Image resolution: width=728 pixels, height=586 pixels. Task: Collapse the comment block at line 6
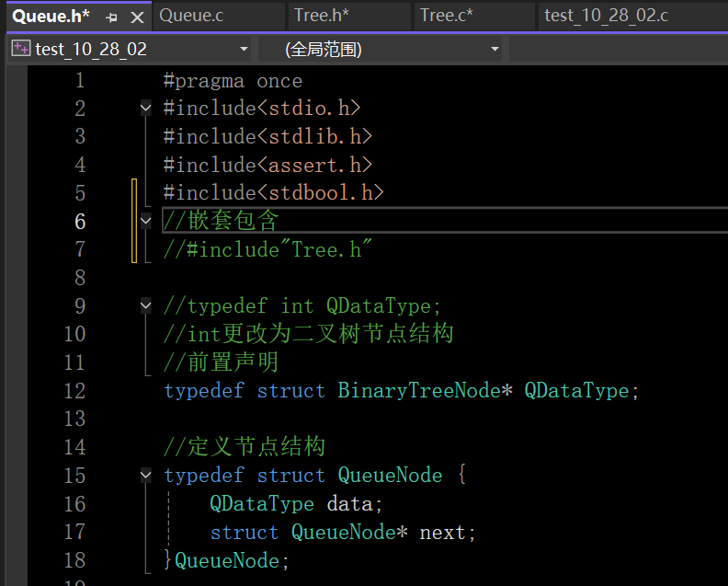146,221
